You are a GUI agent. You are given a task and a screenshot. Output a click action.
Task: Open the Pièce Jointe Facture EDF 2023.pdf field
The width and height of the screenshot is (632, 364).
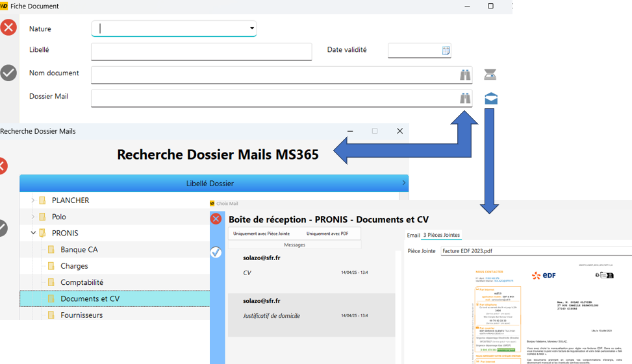pos(536,251)
